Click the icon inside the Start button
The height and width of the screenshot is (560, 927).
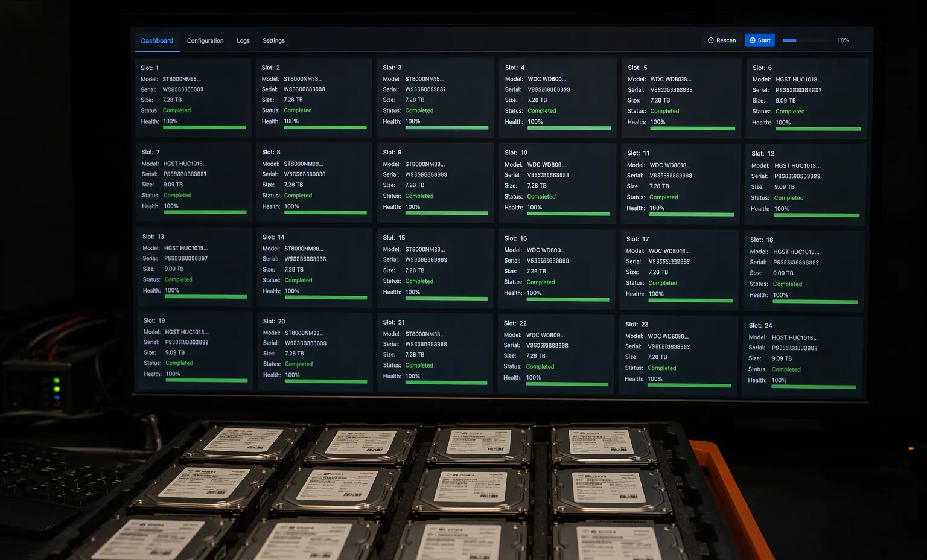click(753, 40)
